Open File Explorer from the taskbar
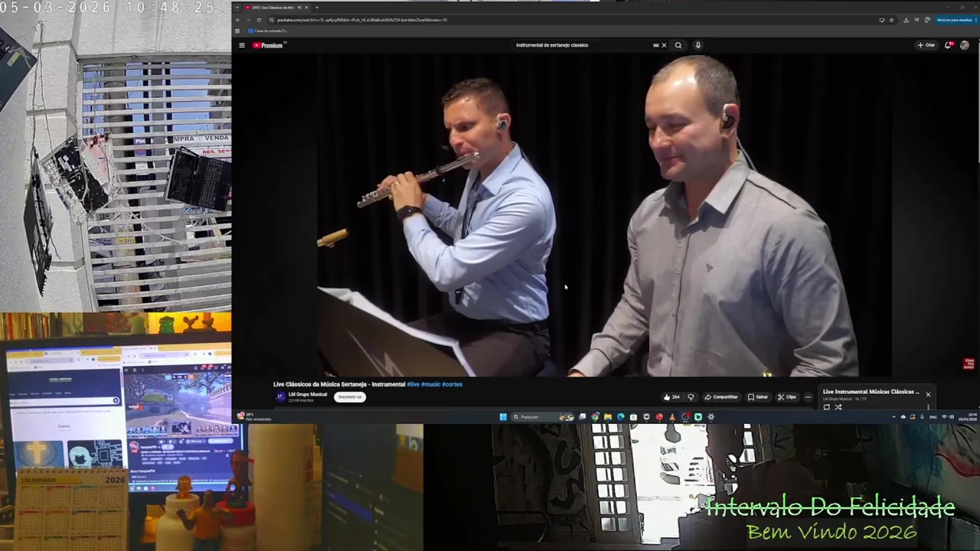 click(608, 417)
